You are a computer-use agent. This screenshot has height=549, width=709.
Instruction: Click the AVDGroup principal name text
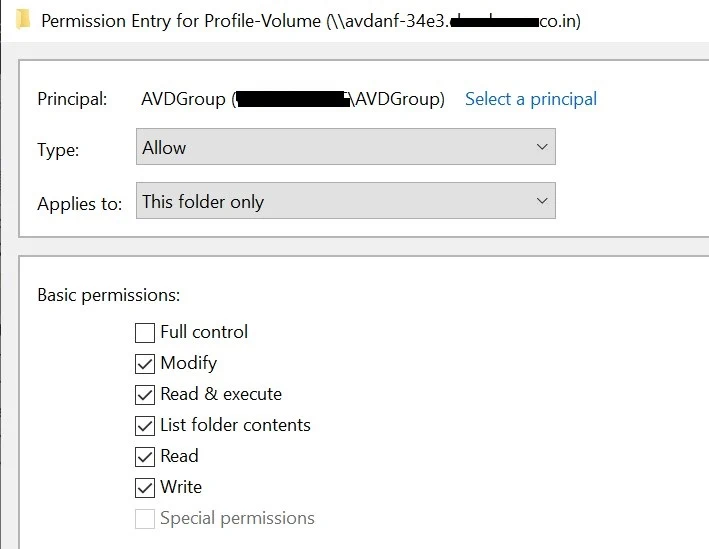tap(184, 99)
